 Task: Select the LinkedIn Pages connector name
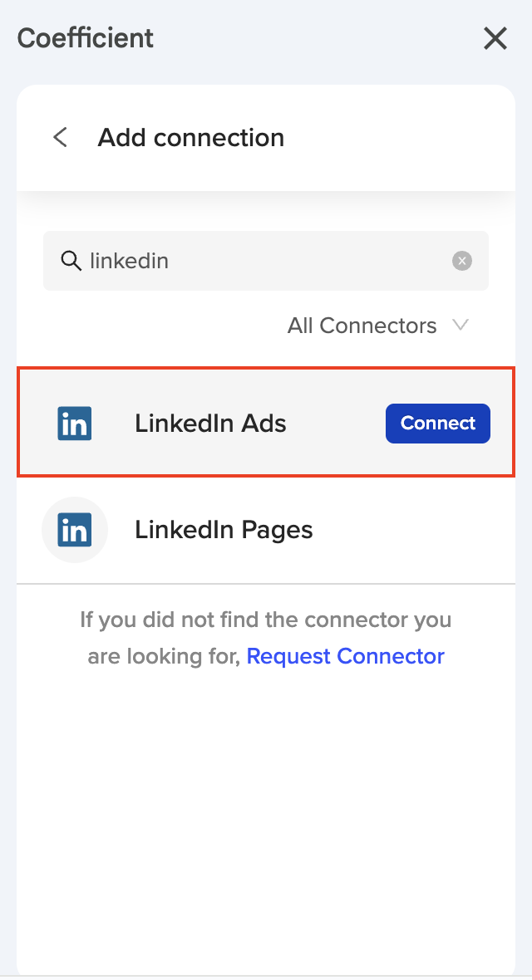tap(224, 530)
